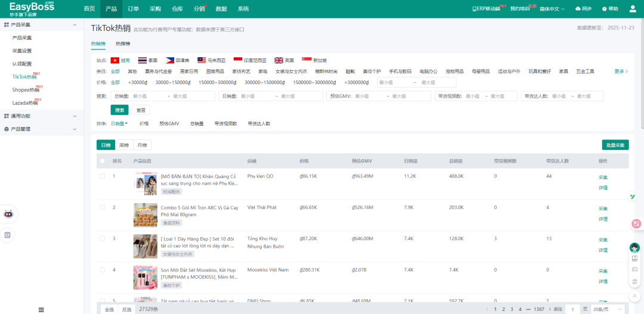Open the notes document icon on left edge
This screenshot has width=644, height=314.
(8, 235)
